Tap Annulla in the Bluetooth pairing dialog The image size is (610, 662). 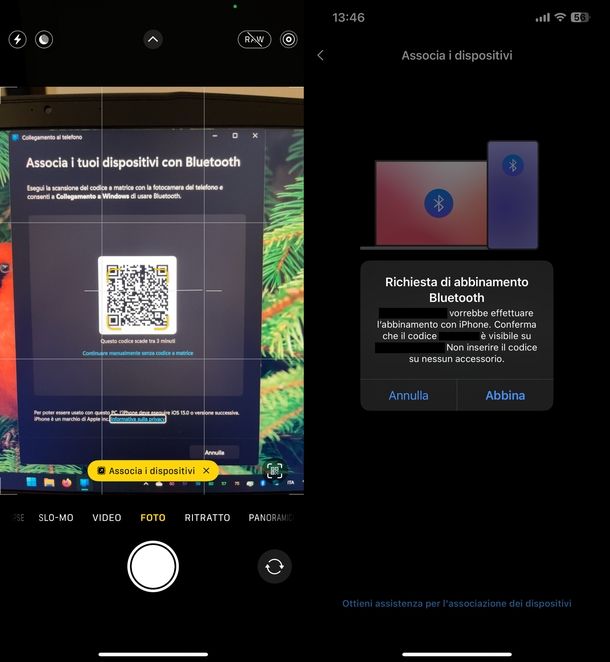408,395
